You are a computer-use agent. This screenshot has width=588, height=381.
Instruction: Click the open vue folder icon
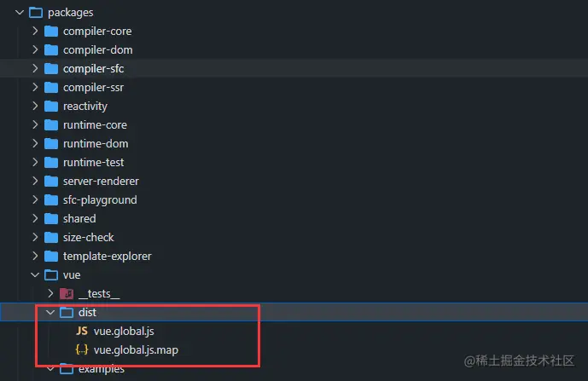pos(51,275)
